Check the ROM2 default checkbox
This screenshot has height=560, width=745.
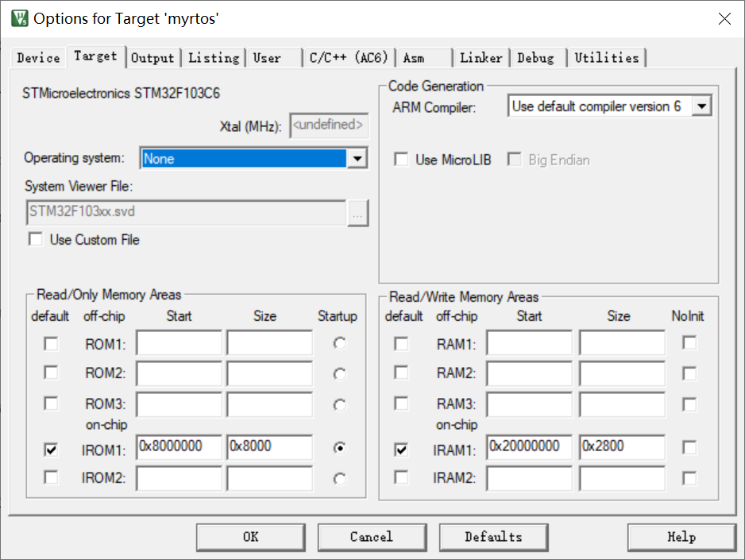(51, 373)
